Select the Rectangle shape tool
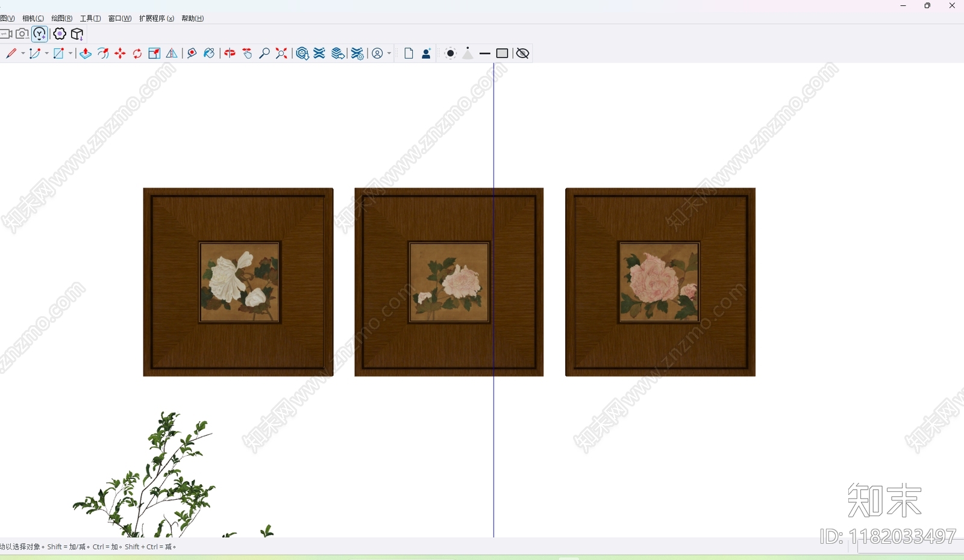Image resolution: width=964 pixels, height=560 pixels. (x=58, y=54)
